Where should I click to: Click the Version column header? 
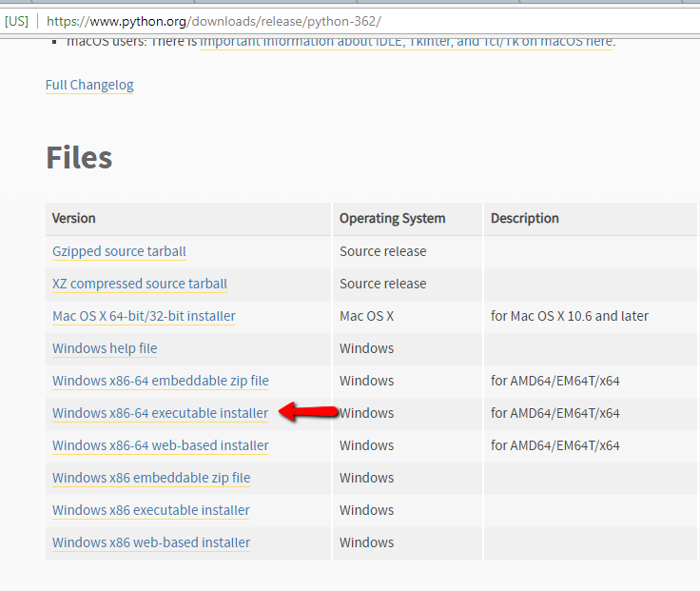tap(74, 218)
